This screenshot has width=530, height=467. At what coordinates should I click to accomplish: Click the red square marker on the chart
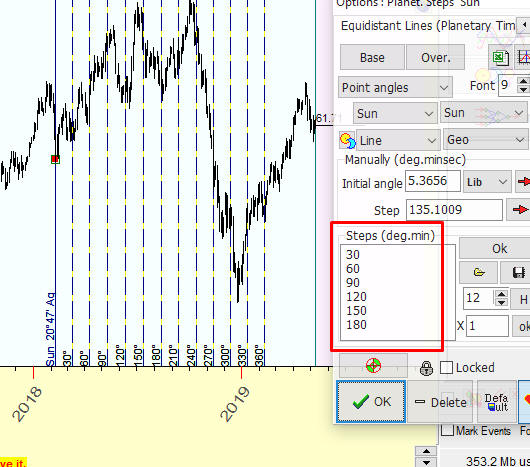click(55, 159)
